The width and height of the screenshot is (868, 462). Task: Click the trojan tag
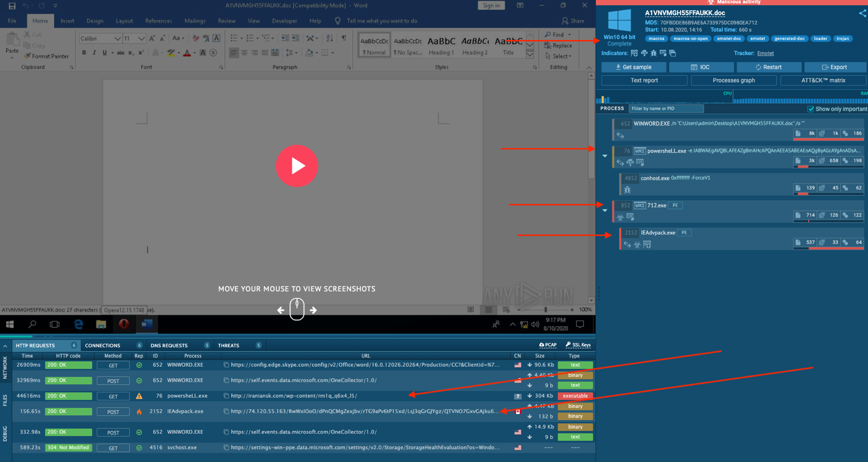tap(843, 39)
